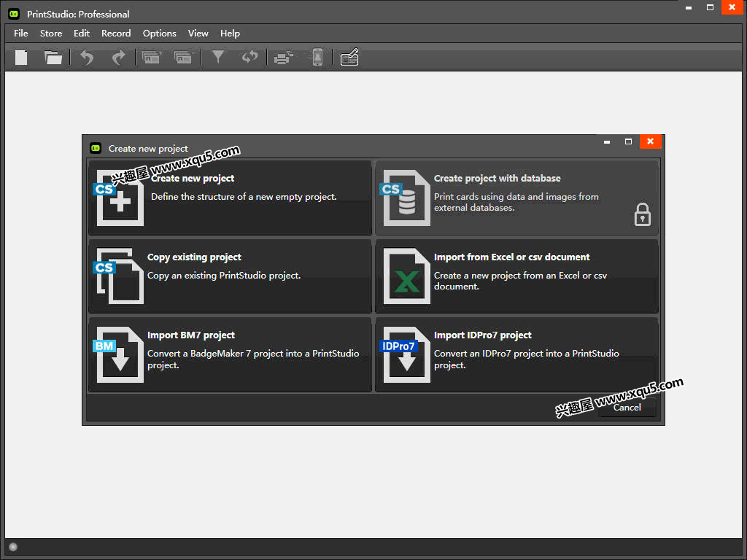747x560 pixels.
Task: Click the mobile device toolbar icon
Action: coord(317,57)
